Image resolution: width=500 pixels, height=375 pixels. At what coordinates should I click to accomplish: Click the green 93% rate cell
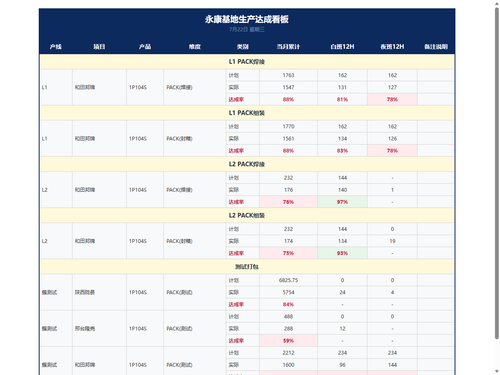coord(342,253)
